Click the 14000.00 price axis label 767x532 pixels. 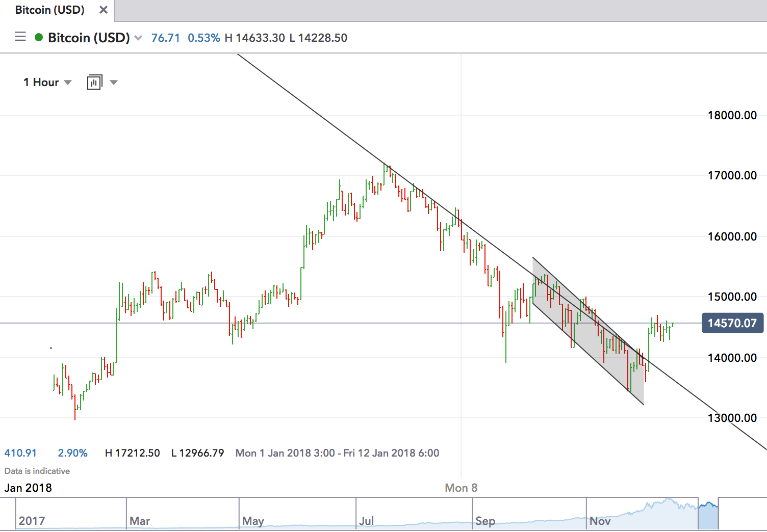[732, 358]
